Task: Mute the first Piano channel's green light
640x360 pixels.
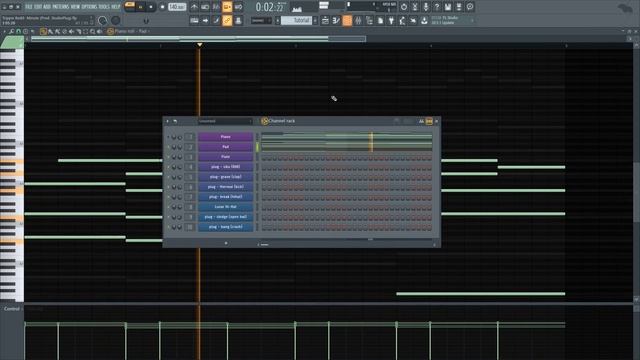Action: (168, 137)
